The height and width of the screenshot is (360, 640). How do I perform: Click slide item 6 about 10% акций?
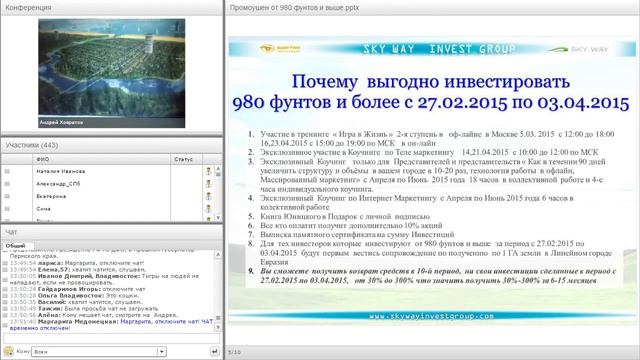351,225
